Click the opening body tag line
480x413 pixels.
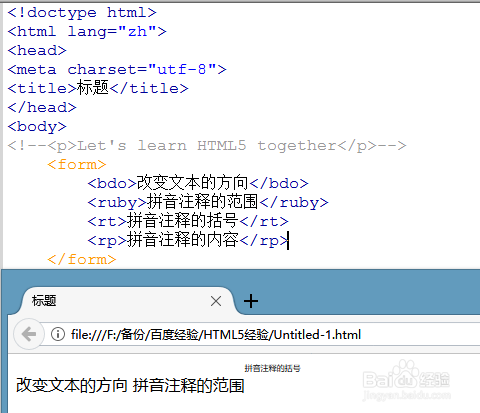pyautogui.click(x=37, y=127)
